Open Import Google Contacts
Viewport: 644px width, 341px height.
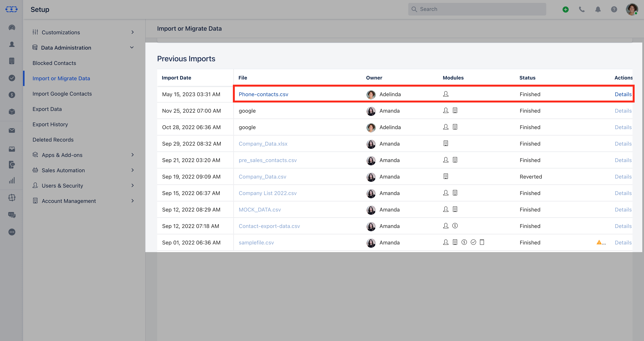62,94
